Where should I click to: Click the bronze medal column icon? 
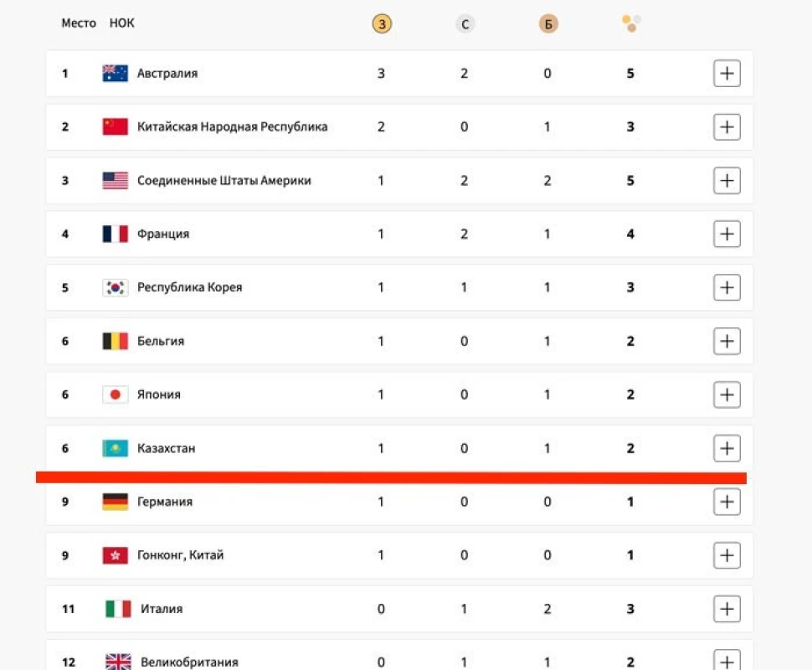[547, 24]
